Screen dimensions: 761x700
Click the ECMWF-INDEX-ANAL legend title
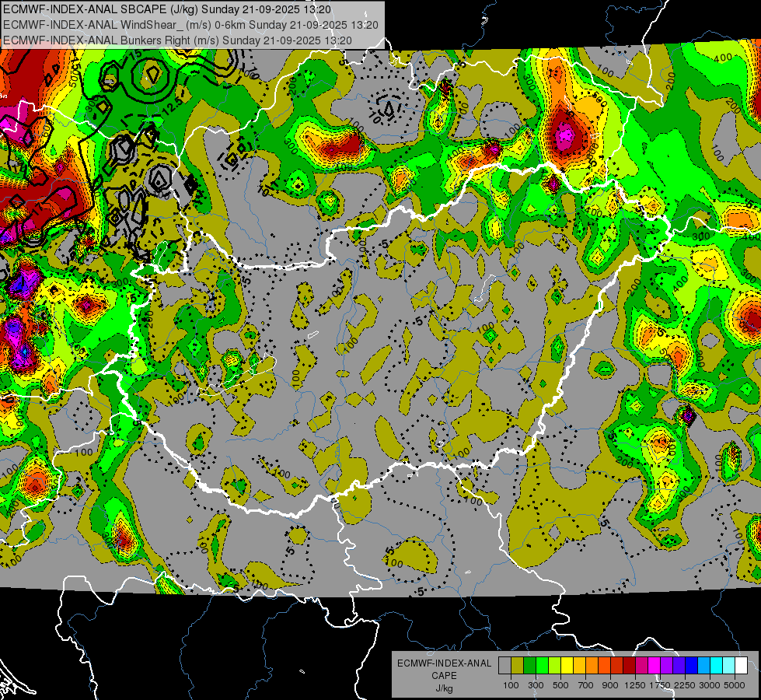444,663
